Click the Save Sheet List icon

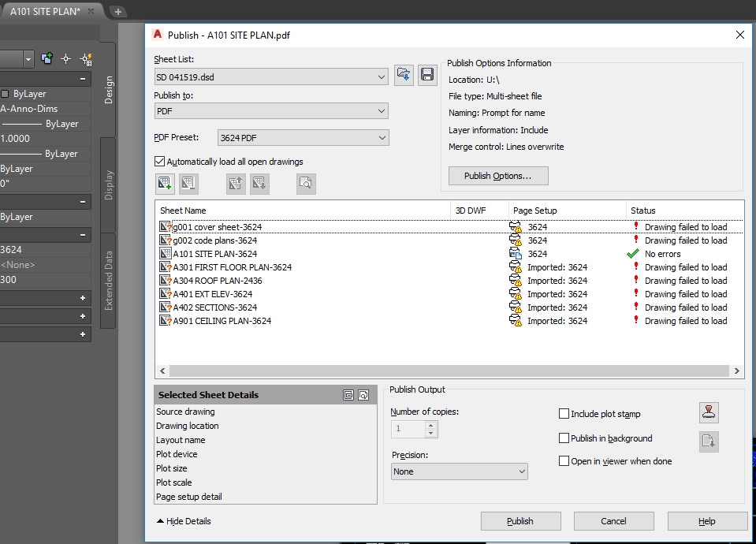point(427,74)
